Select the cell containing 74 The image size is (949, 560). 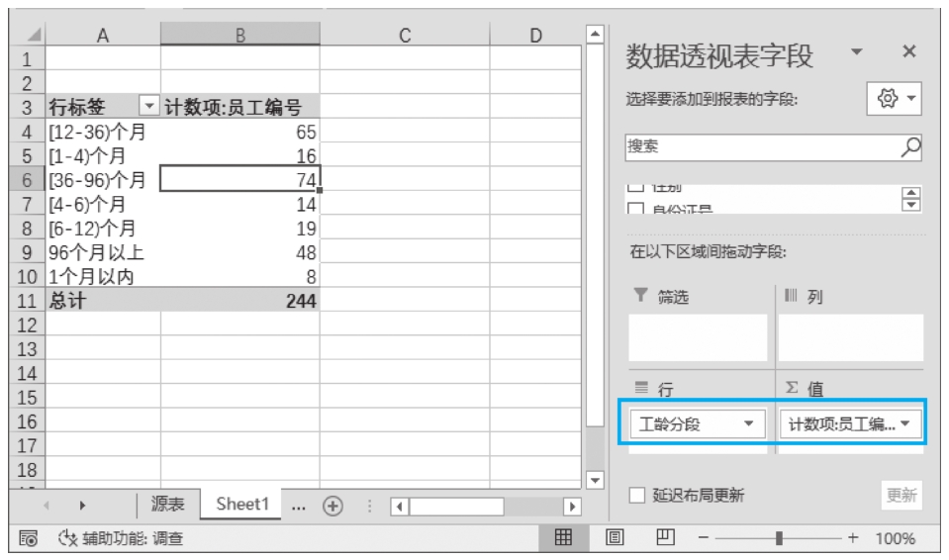tap(240, 179)
